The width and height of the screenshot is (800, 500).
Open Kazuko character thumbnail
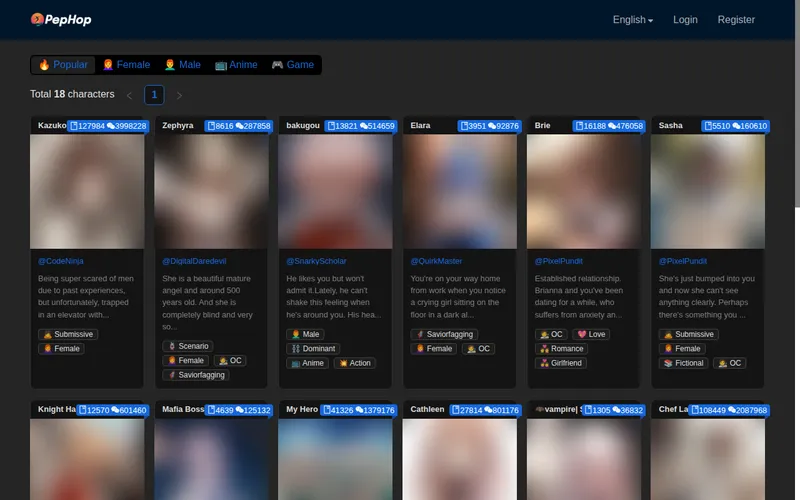point(87,191)
